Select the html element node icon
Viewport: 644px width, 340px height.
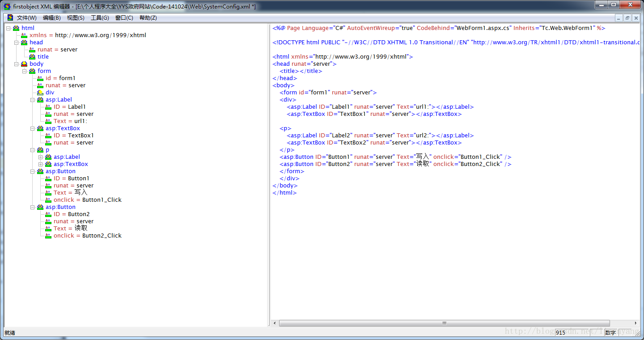(16, 28)
